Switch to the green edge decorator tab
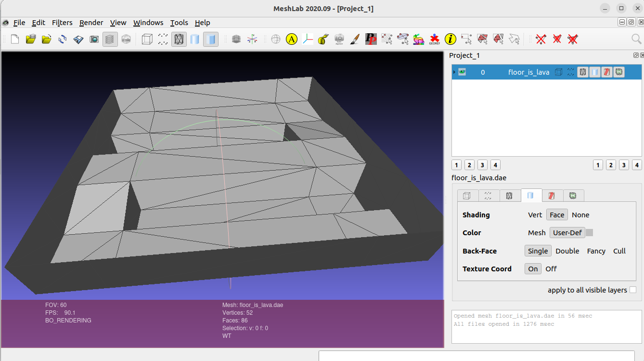Screen dimensions: 644x361 click(x=573, y=196)
